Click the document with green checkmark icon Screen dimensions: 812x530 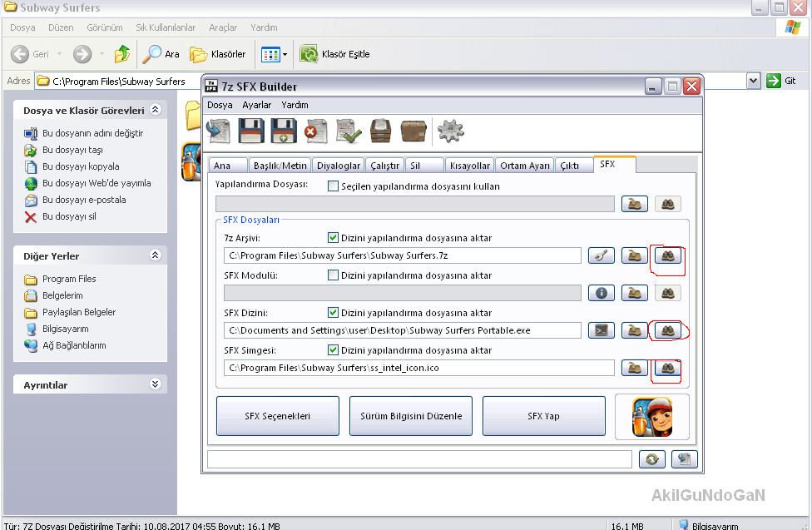point(348,131)
